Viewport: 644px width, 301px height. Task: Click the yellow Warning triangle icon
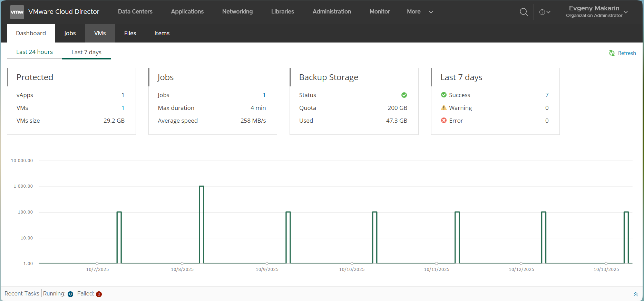(x=444, y=108)
